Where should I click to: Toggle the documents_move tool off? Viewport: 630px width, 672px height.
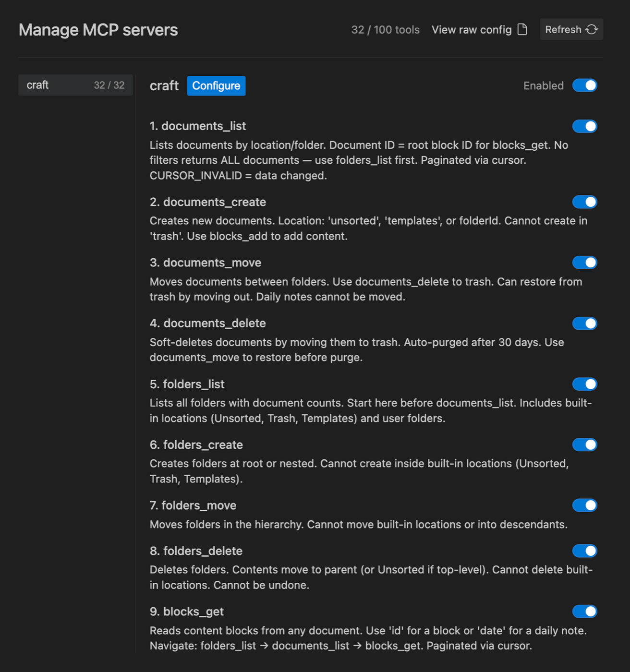coord(584,263)
